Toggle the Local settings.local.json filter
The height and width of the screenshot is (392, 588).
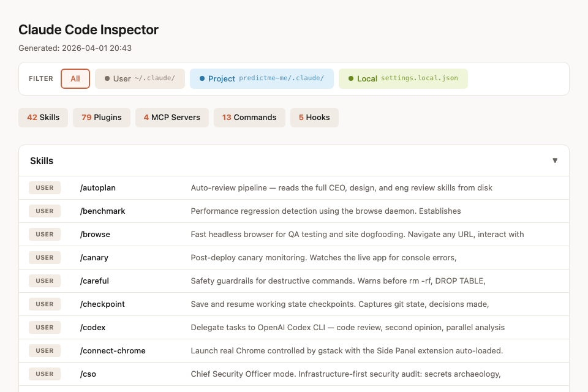403,78
